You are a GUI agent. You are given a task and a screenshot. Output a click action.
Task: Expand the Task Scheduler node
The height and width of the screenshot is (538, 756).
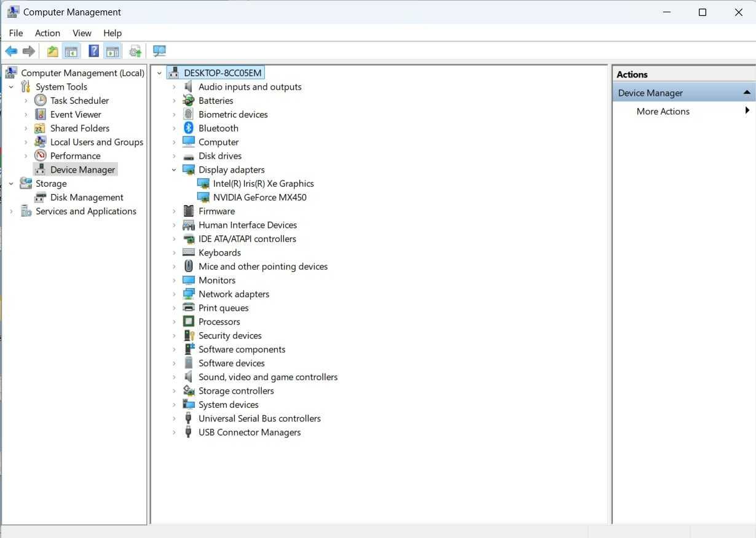26,100
